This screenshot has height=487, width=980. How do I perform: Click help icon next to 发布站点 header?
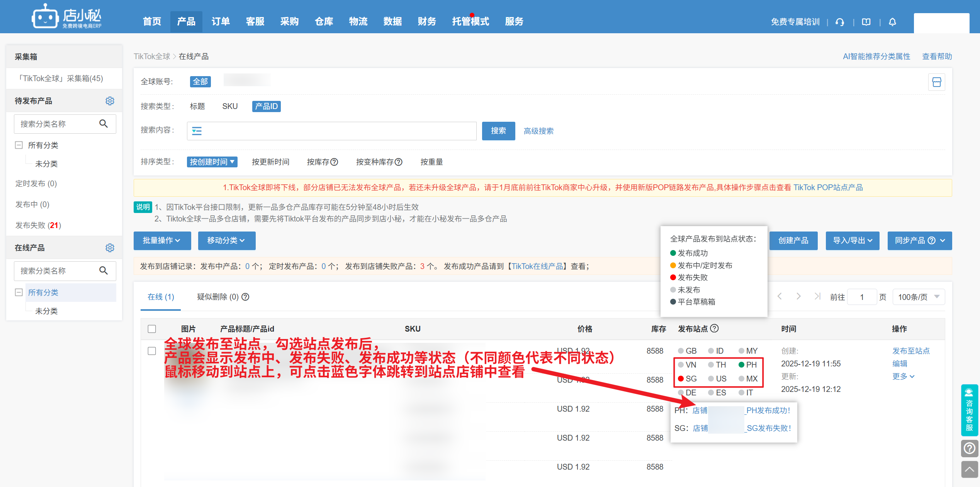(715, 329)
